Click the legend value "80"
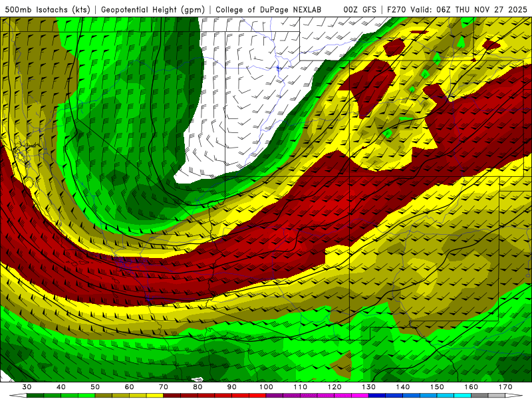The height and width of the screenshot is (399, 532). click(198, 387)
